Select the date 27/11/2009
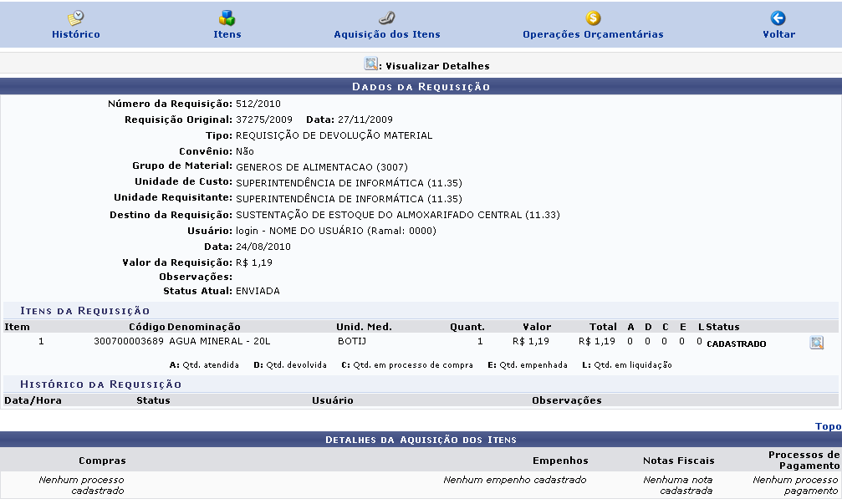The image size is (842, 504). point(365,120)
